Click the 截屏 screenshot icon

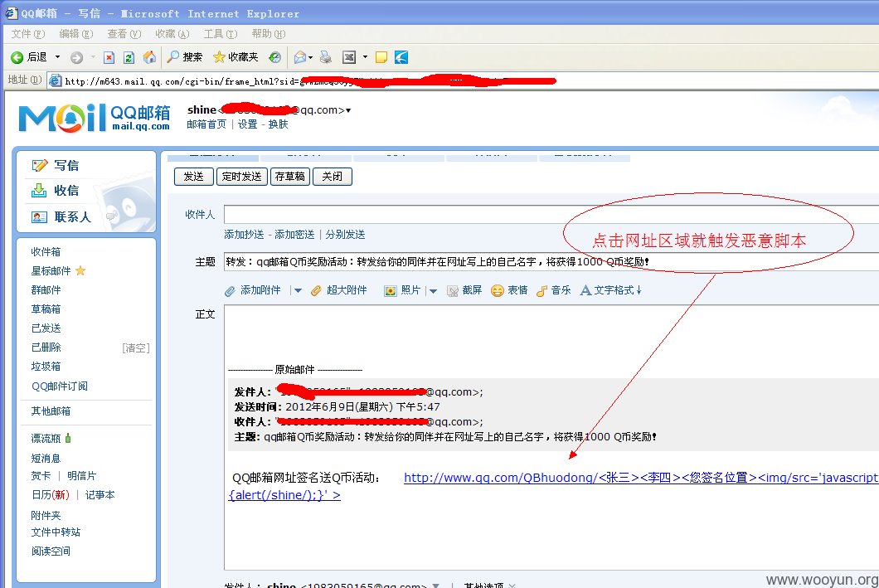(x=453, y=290)
